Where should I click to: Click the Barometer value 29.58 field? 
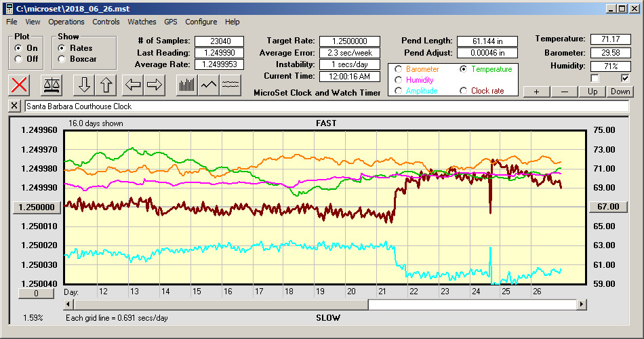(610, 53)
